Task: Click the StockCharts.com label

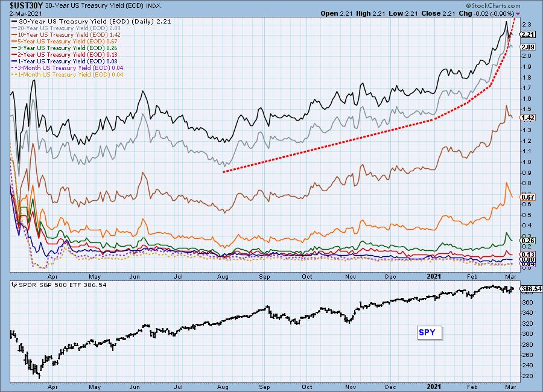Action: (493, 5)
